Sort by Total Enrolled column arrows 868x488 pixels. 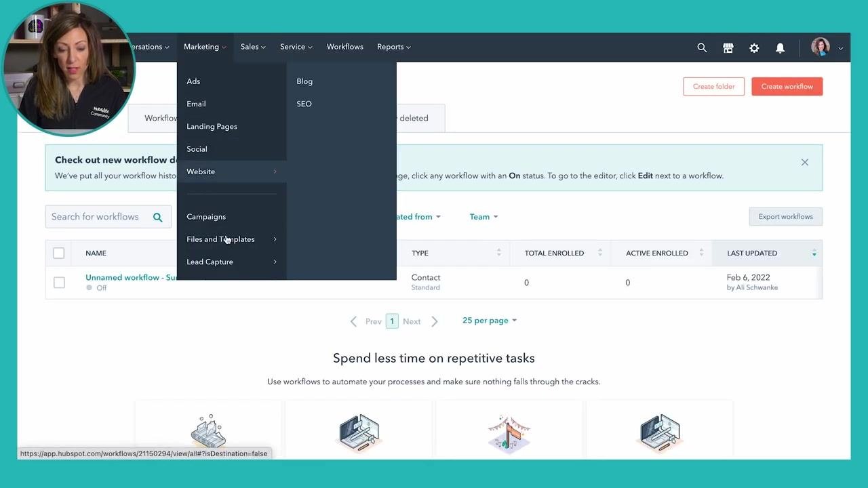600,253
